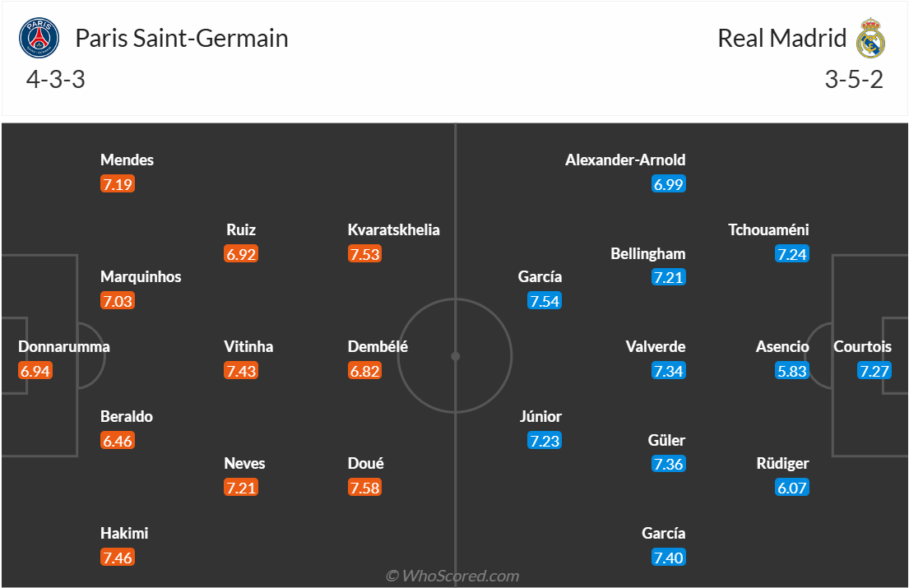Select the Güler player name
Screen dimensions: 909x588
(x=666, y=440)
